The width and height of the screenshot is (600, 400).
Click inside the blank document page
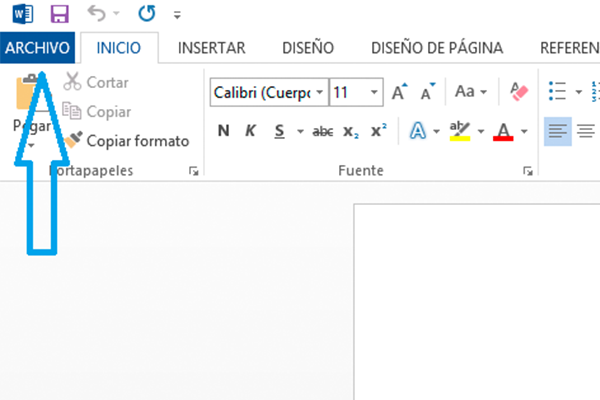tap(477, 302)
